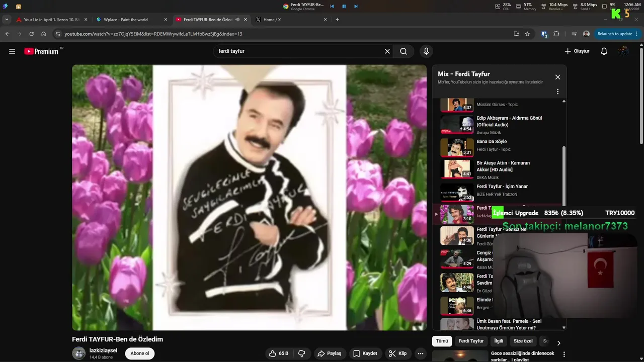The height and width of the screenshot is (362, 644).
Task: Open the Chrome tab search dropdown
Action: click(7, 20)
